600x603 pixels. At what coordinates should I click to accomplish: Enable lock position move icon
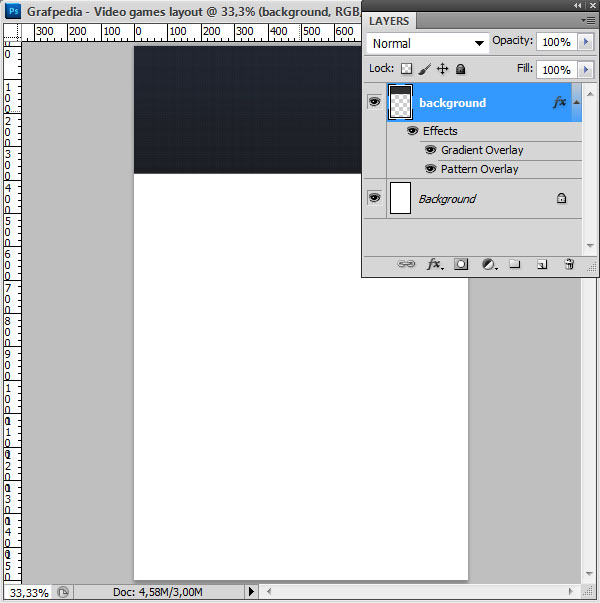pos(443,69)
